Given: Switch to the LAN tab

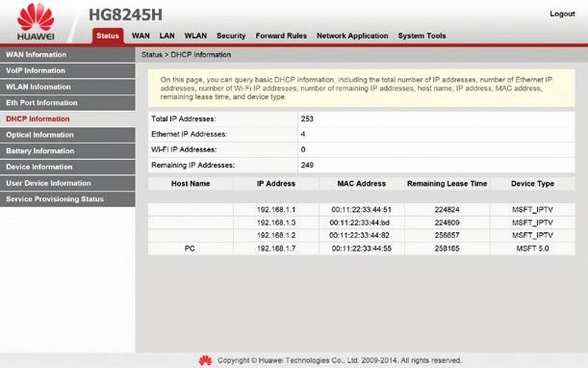Looking at the screenshot, I should [x=166, y=36].
